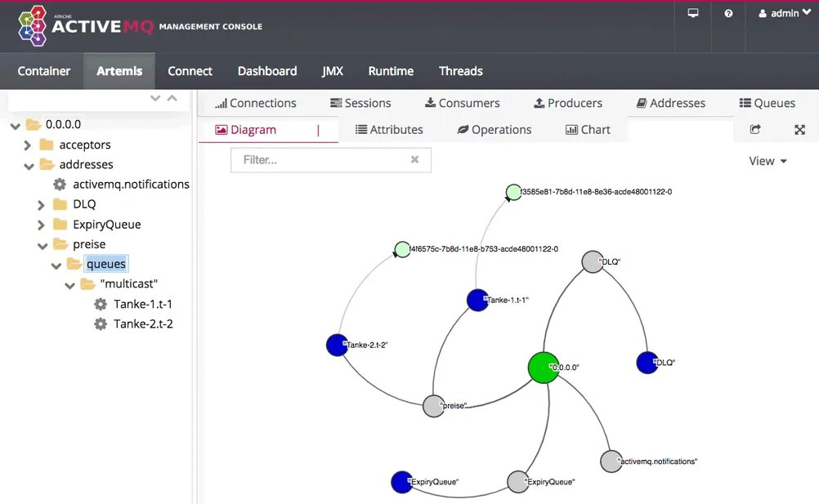Click the gear icon beside Tanke-2.t-2
Screen dimensions: 819x504
[101, 323]
